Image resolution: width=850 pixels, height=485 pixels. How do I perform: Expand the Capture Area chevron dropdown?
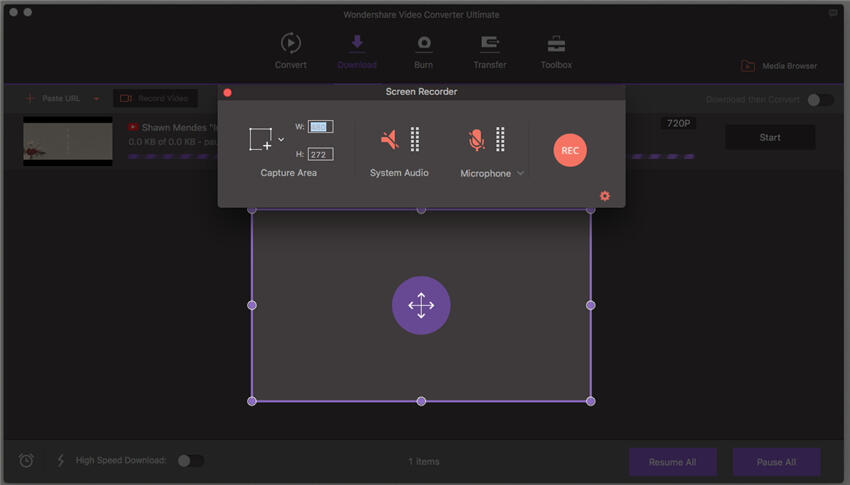[x=281, y=139]
